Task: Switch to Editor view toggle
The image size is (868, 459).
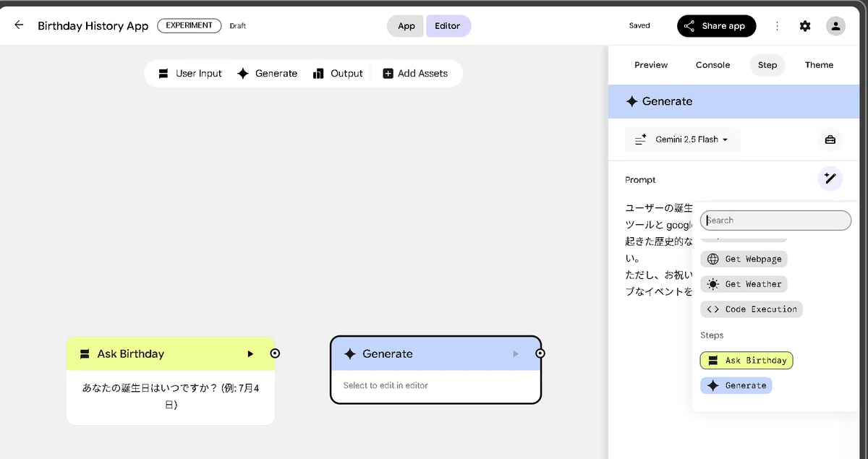Action: [x=448, y=26]
